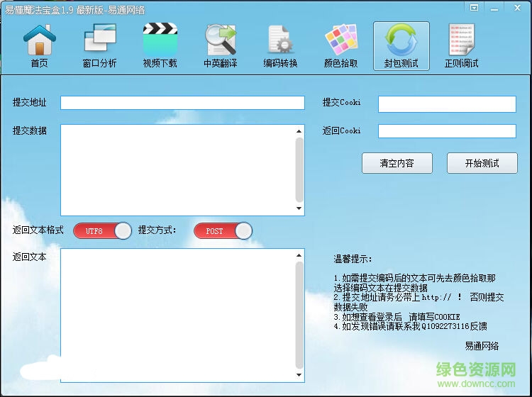Image resolution: width=532 pixels, height=397 pixels.
Task: Focus the 返回Cooki input field
Action: coord(447,131)
